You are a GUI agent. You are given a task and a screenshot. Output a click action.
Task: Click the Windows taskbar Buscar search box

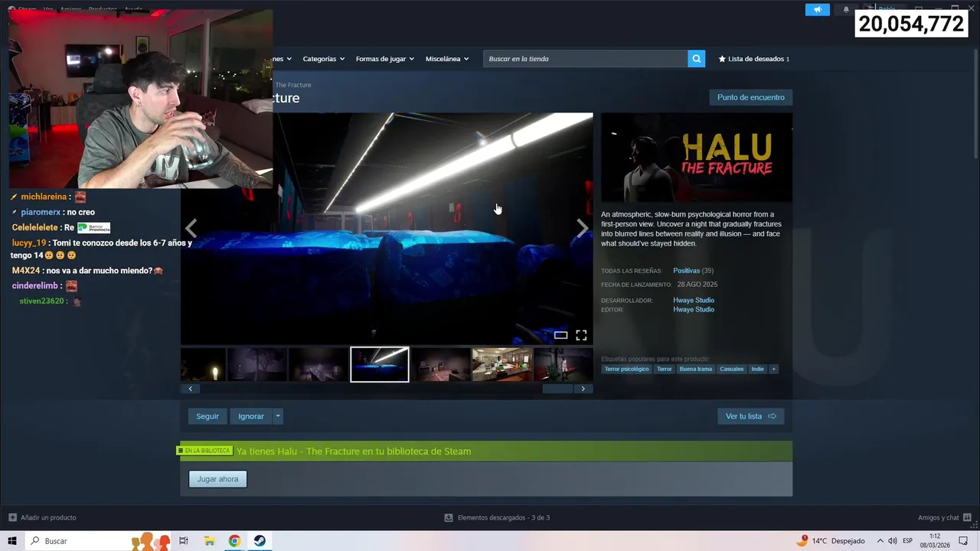tap(100, 541)
